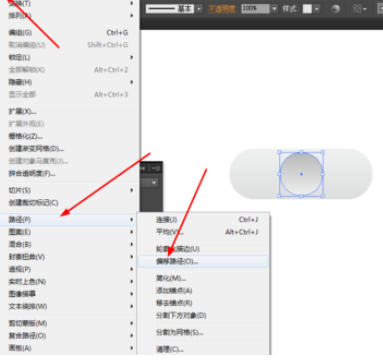This screenshot has width=383, height=364.
Task: Open the dark panel's dropdown arrow
Action: (x=154, y=183)
